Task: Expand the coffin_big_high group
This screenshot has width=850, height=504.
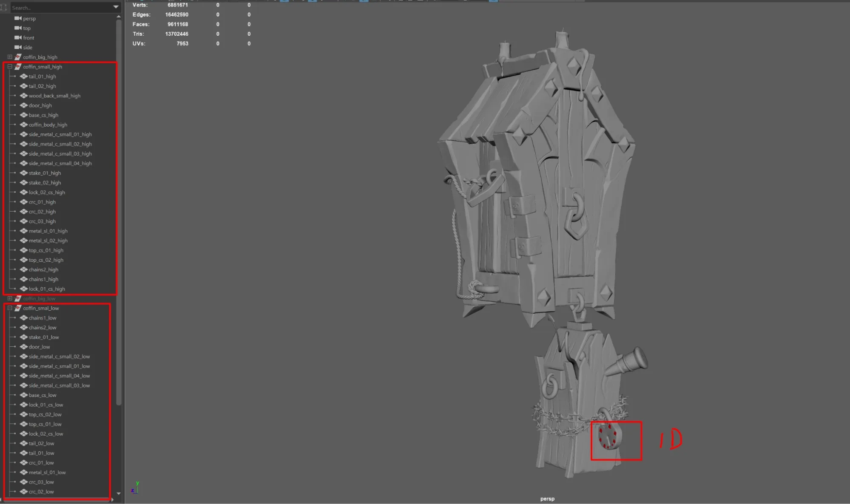Action: coord(10,57)
